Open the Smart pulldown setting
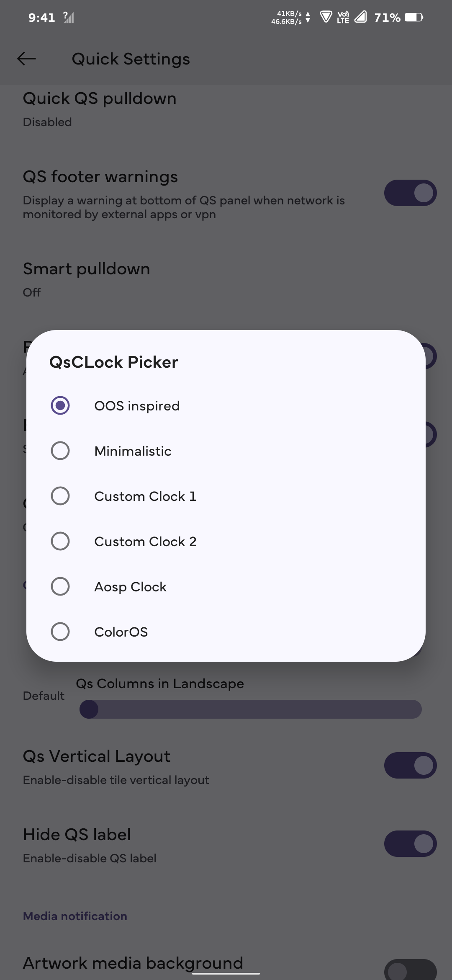Viewport: 452px width, 980px height. coord(86,279)
